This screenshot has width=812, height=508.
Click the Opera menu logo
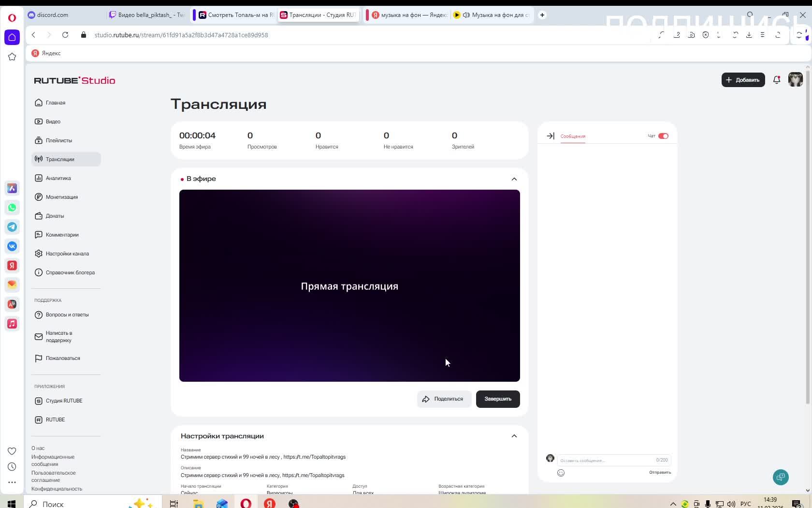pyautogui.click(x=12, y=18)
